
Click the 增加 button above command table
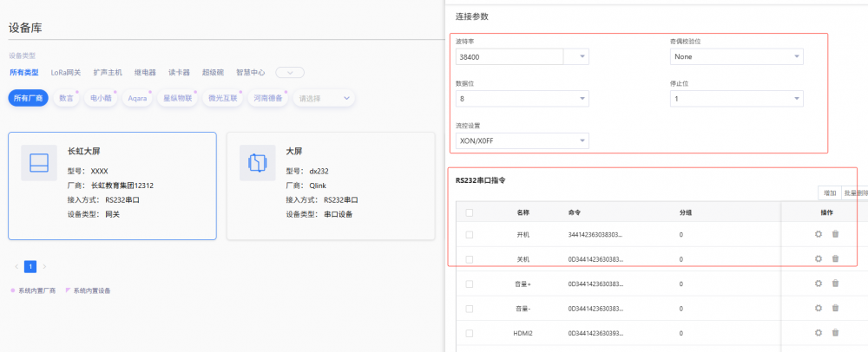click(829, 192)
